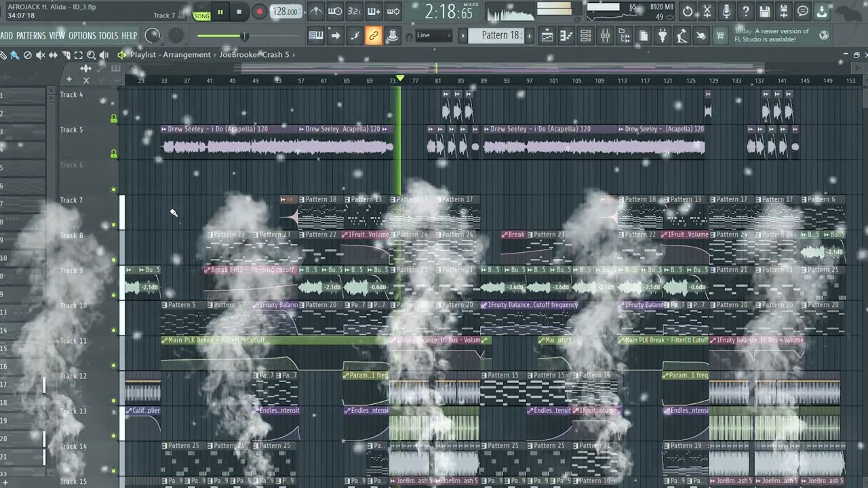
Task: Click the news globe icon
Action: coord(824,35)
